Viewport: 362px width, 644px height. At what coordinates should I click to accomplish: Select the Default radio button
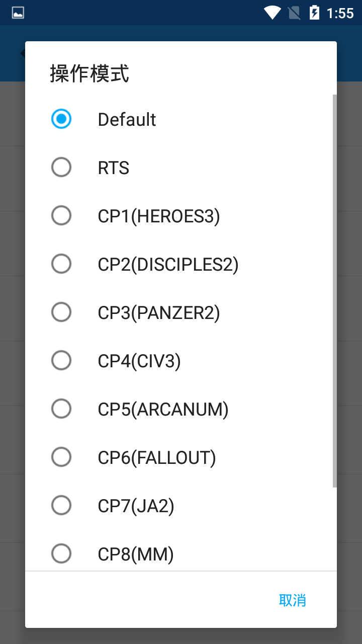[x=61, y=119]
